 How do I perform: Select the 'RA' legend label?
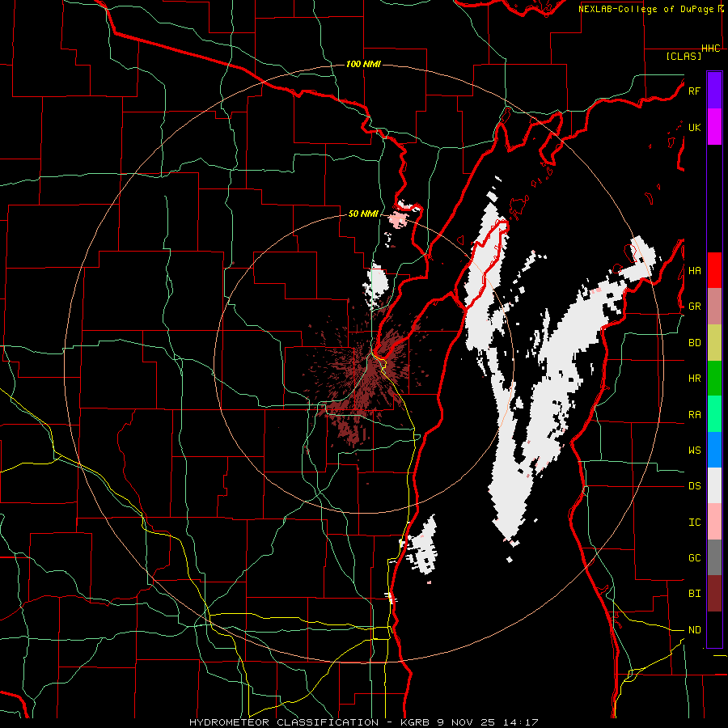(694, 415)
